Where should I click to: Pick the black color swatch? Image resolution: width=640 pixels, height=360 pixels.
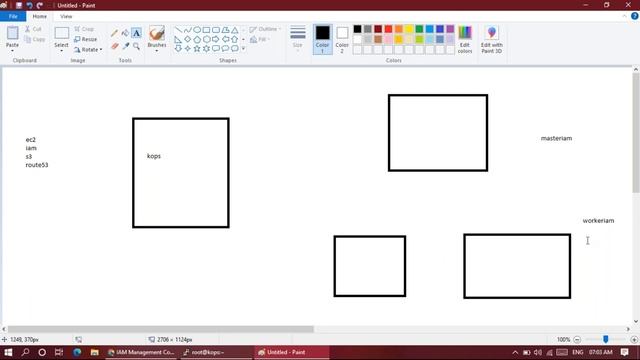357,29
